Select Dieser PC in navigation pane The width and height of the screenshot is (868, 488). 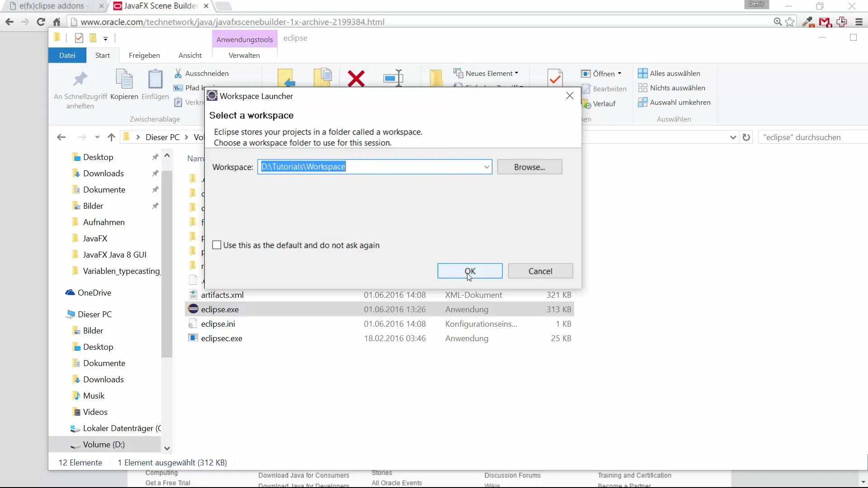94,314
